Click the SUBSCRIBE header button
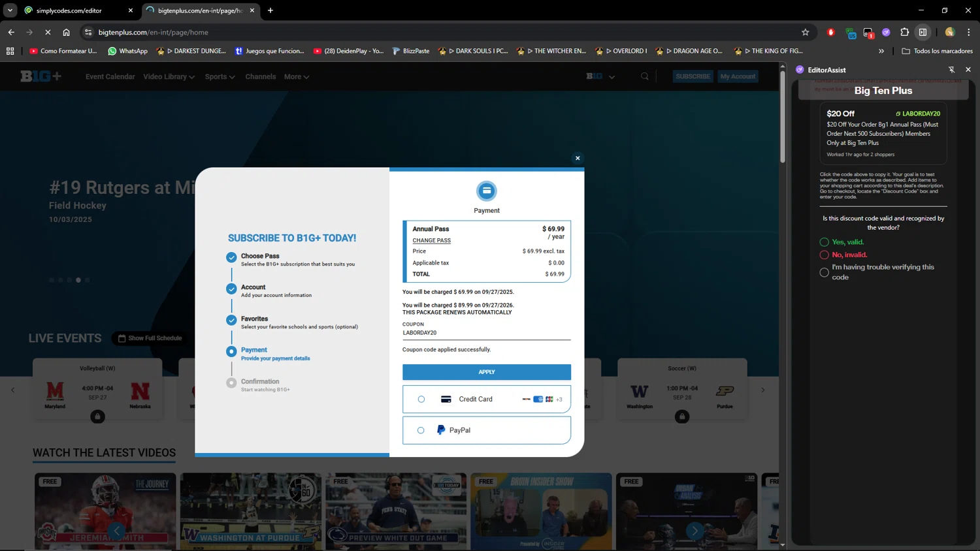Image resolution: width=980 pixels, height=551 pixels. coord(693,76)
